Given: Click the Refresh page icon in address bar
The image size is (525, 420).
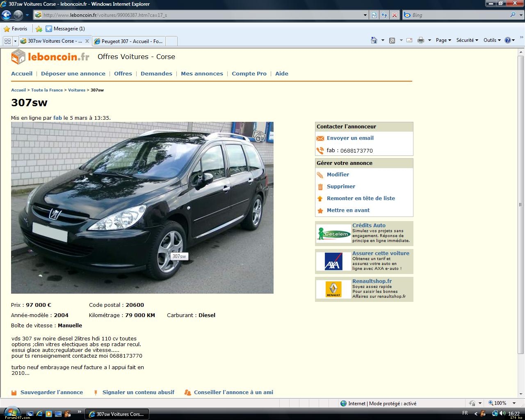Looking at the screenshot, I should (x=384, y=15).
